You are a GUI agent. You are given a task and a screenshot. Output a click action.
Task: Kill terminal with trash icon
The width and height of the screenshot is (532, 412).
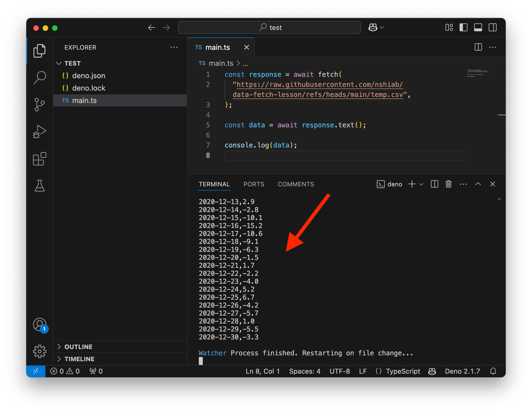[448, 184]
